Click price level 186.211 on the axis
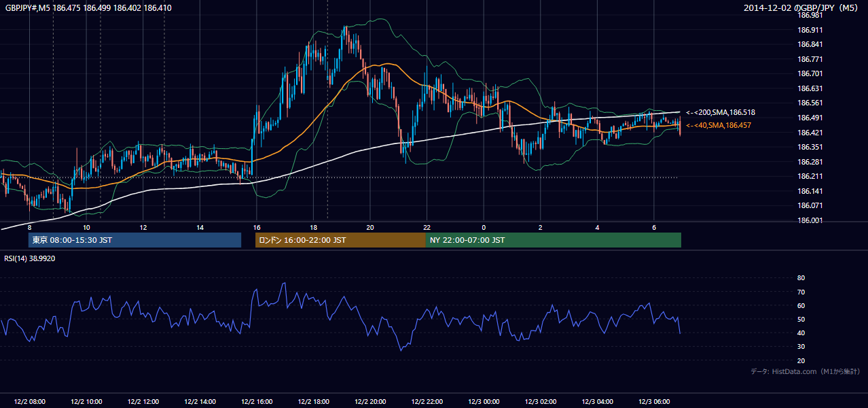868x408 pixels. [810, 177]
